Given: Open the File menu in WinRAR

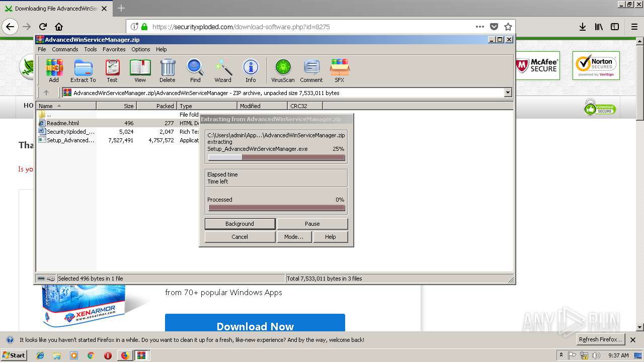Looking at the screenshot, I should (42, 49).
